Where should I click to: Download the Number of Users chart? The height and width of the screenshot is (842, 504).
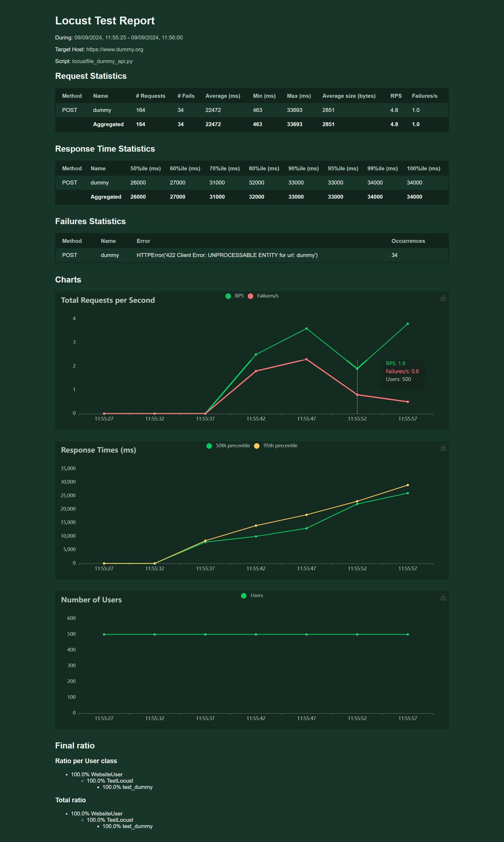(x=443, y=597)
